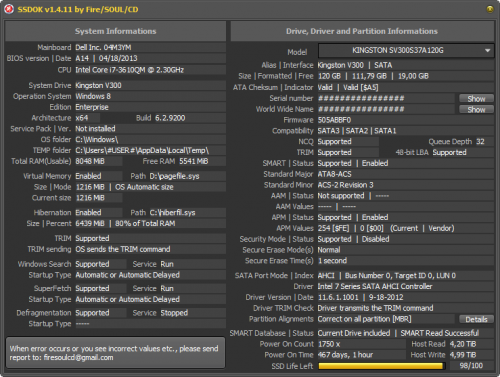
Task: Click SSD Life Left value 98/100
Action: [x=471, y=366]
